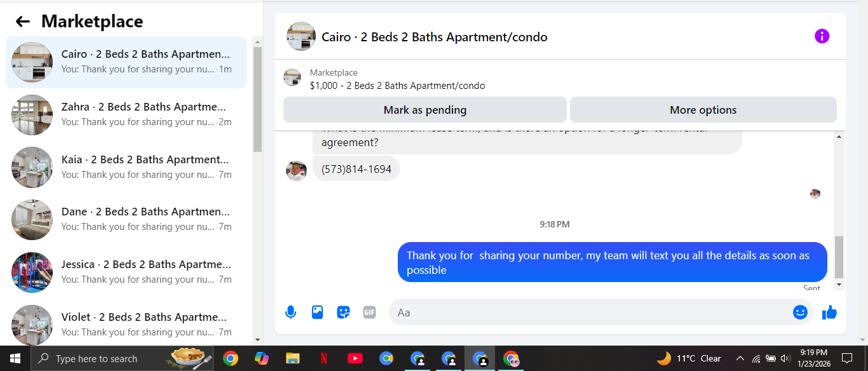Open the $1,000 listing link

(x=397, y=86)
